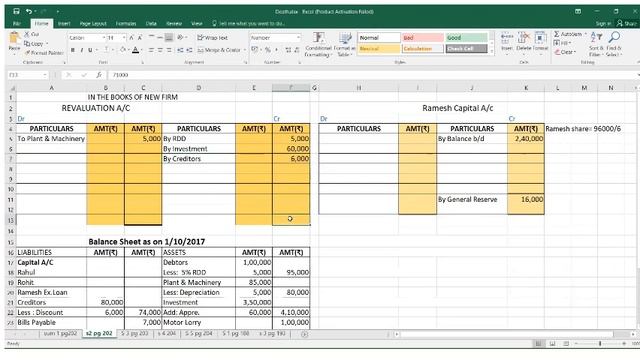The height and width of the screenshot is (360, 640).
Task: Open the font size dropdown
Action: (124, 38)
